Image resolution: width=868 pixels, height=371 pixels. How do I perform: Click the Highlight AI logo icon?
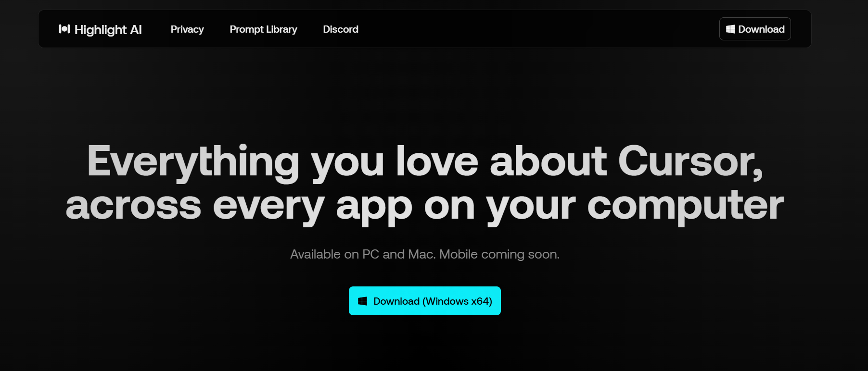tap(64, 29)
